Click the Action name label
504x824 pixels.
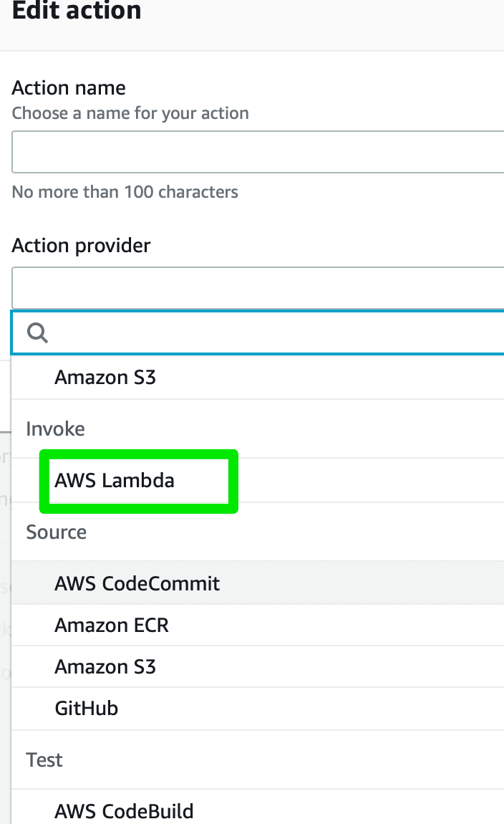(x=69, y=87)
